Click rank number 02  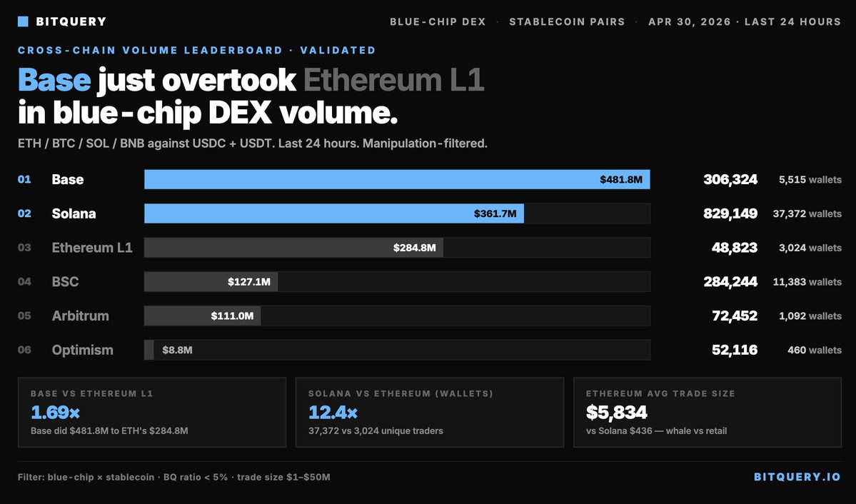coord(24,213)
